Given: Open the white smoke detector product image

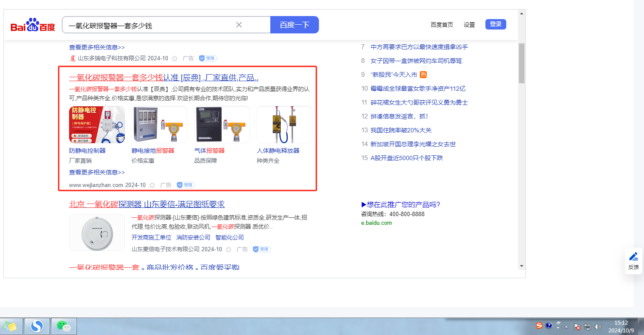Looking at the screenshot, I should click(97, 232).
